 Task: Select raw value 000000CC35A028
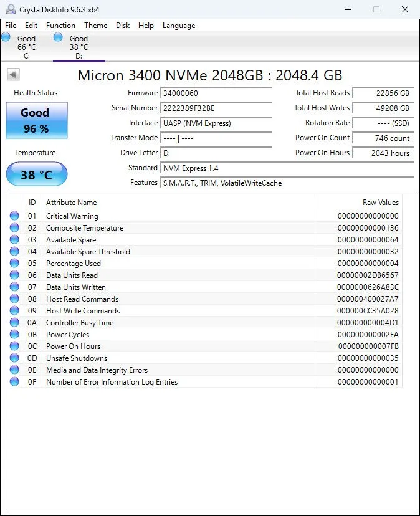[x=368, y=310]
